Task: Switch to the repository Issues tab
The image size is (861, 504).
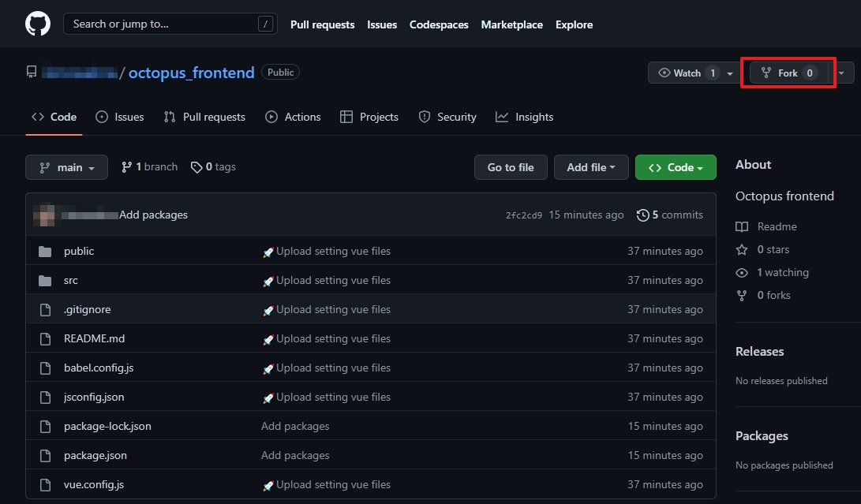Action: coord(120,117)
